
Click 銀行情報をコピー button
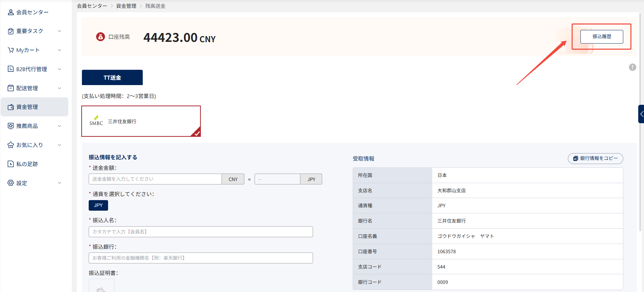point(595,159)
